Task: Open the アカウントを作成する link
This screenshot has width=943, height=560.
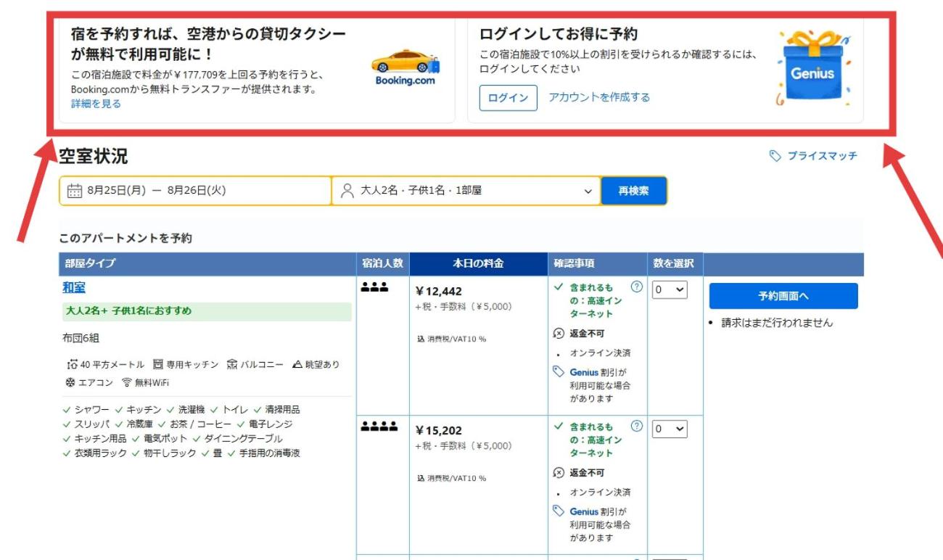Action: tap(599, 97)
